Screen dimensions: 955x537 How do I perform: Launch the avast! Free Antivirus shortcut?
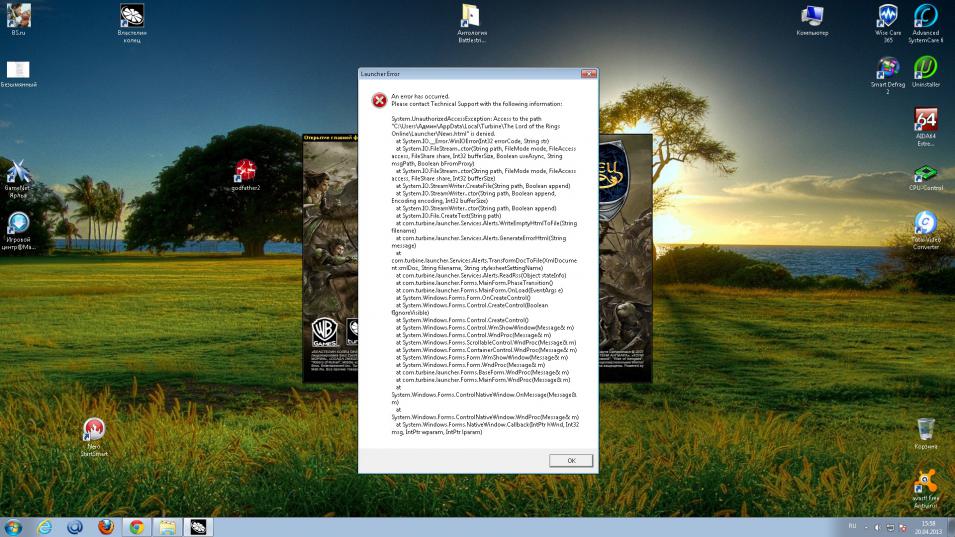coord(925,489)
